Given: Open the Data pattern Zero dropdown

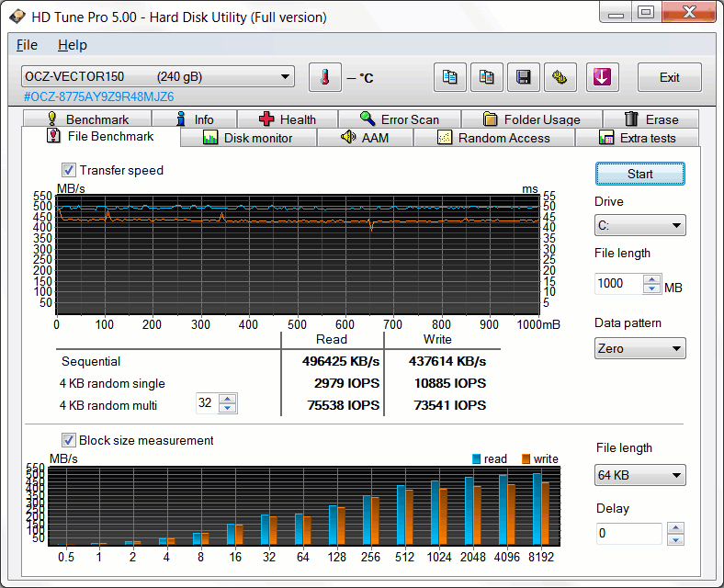Looking at the screenshot, I should (640, 348).
